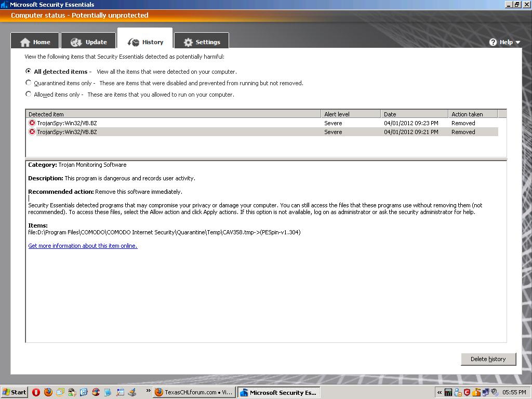Image resolution: width=532 pixels, height=399 pixels.
Task: Click the network connection tray icon
Action: point(485,393)
